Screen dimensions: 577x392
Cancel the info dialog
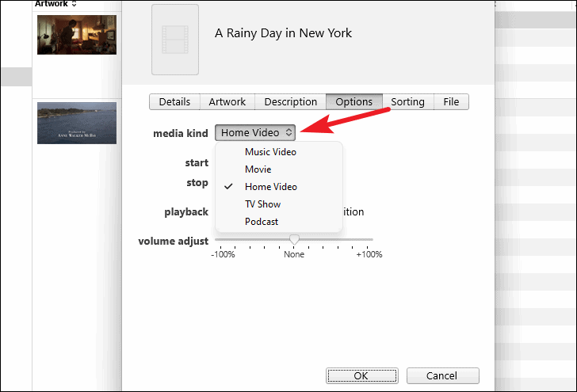pos(443,376)
